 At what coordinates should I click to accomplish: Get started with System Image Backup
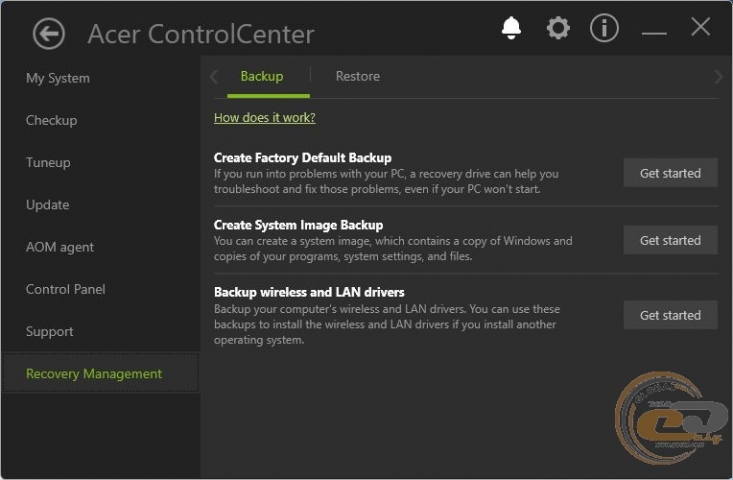point(670,240)
